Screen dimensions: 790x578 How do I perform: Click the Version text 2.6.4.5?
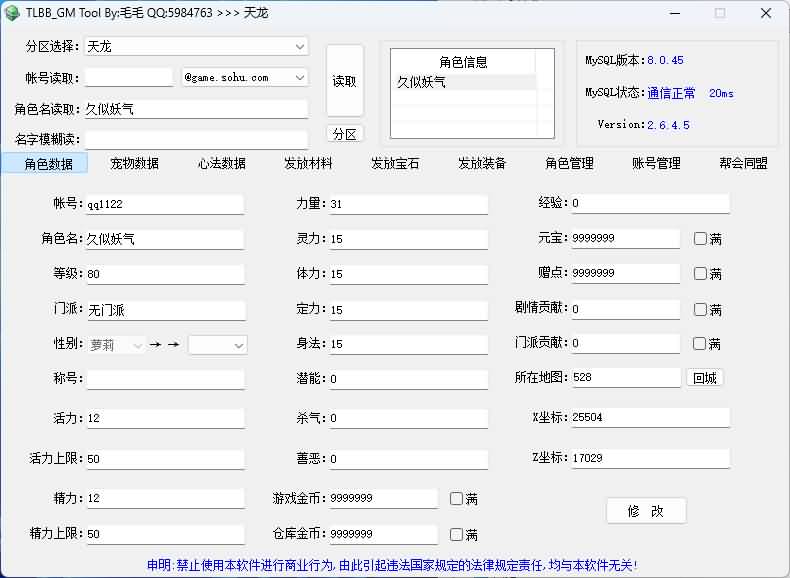pos(668,125)
